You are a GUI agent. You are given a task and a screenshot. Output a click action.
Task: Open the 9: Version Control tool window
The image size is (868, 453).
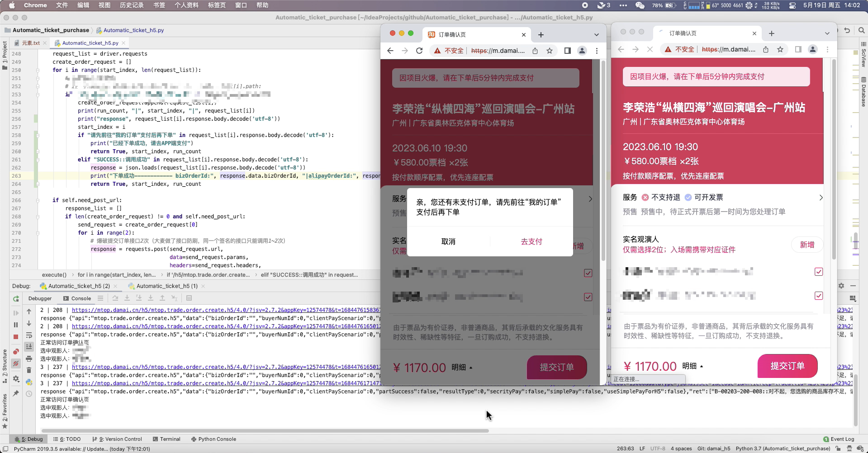tap(117, 439)
